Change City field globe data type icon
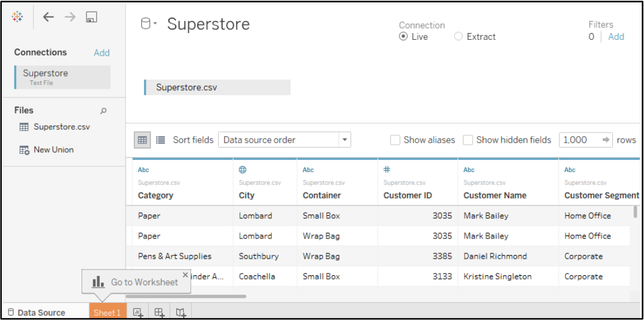644x320 pixels. [243, 169]
